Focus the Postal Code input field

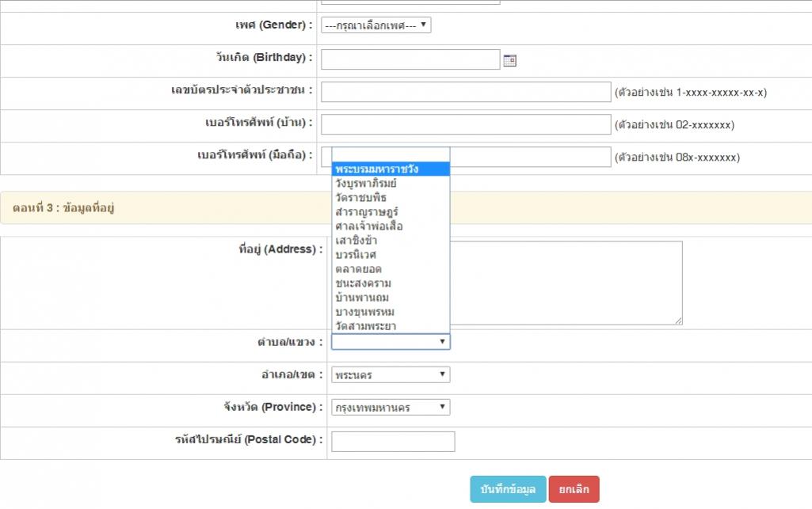pos(393,442)
